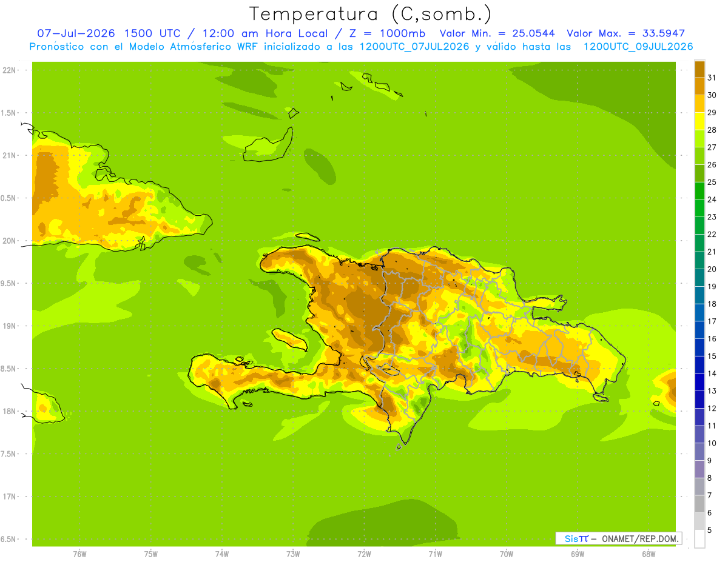The width and height of the screenshot is (728, 562).
Task: Select the '1200UTC_09JUL2026' valid-until time
Action: click(x=638, y=47)
